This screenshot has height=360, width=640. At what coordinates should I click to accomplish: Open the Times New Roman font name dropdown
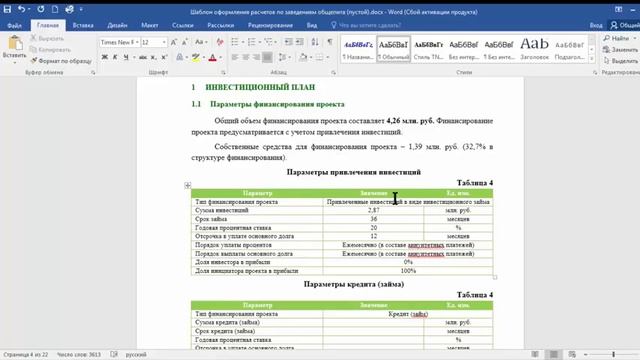[137, 42]
